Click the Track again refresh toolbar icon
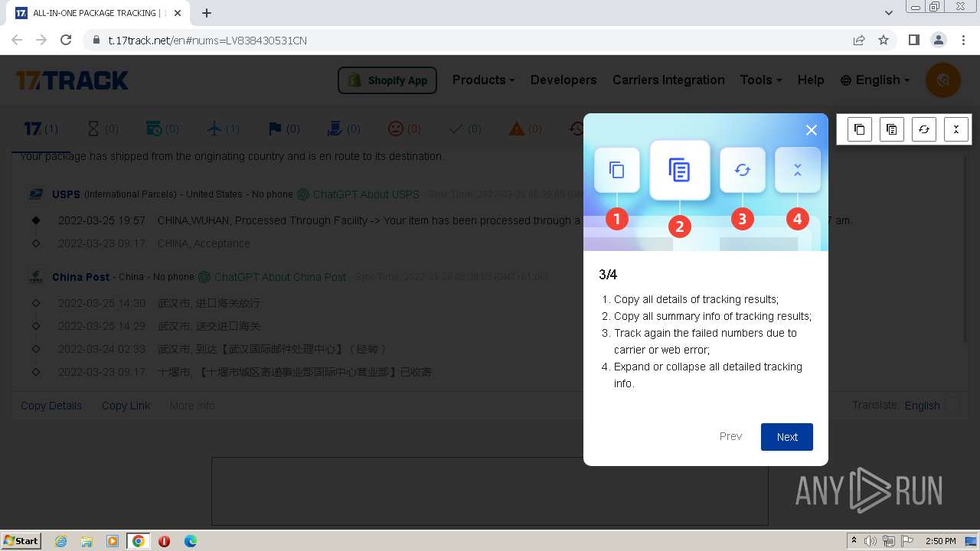This screenshot has width=980, height=551. point(924,129)
